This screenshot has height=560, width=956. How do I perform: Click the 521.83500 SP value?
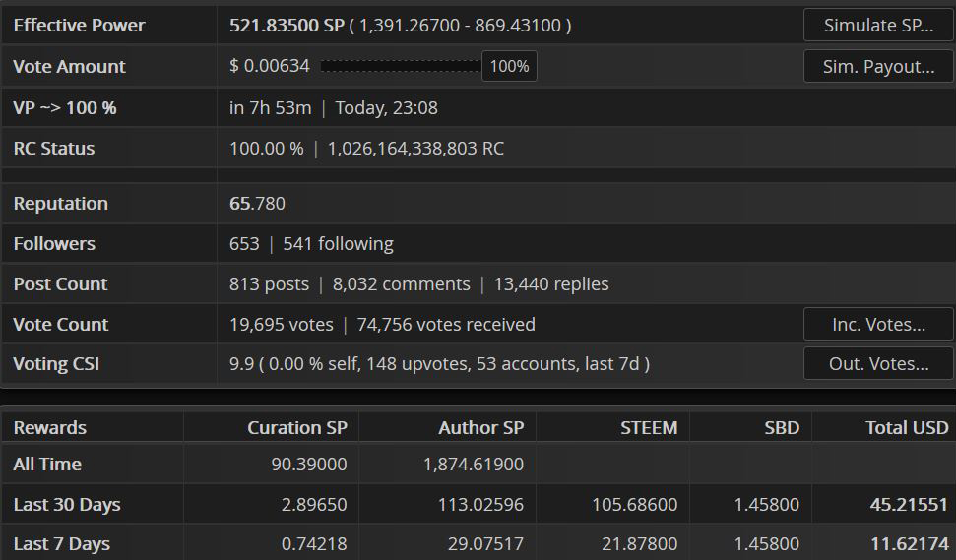287,25
